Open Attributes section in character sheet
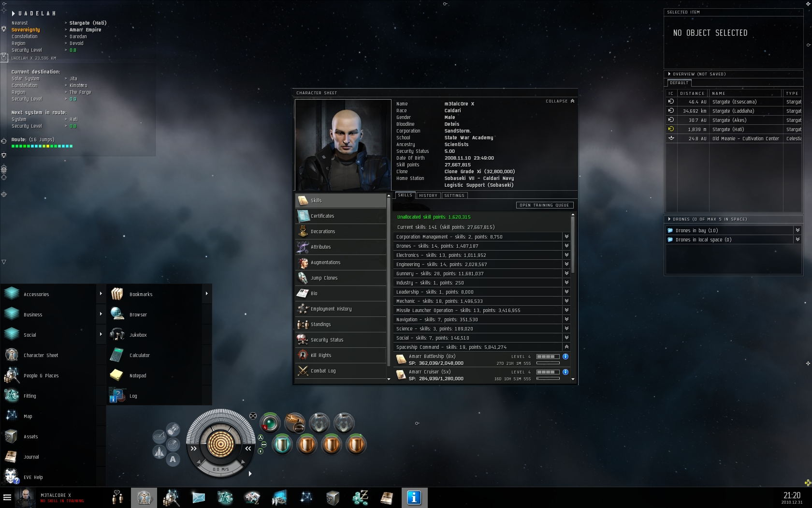 pyautogui.click(x=341, y=247)
